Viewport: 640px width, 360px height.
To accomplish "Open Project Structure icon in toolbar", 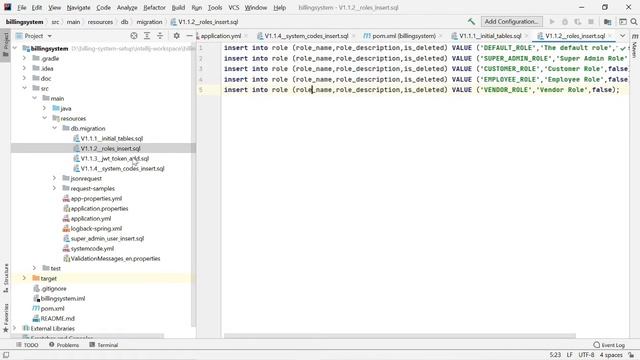I will (607, 22).
